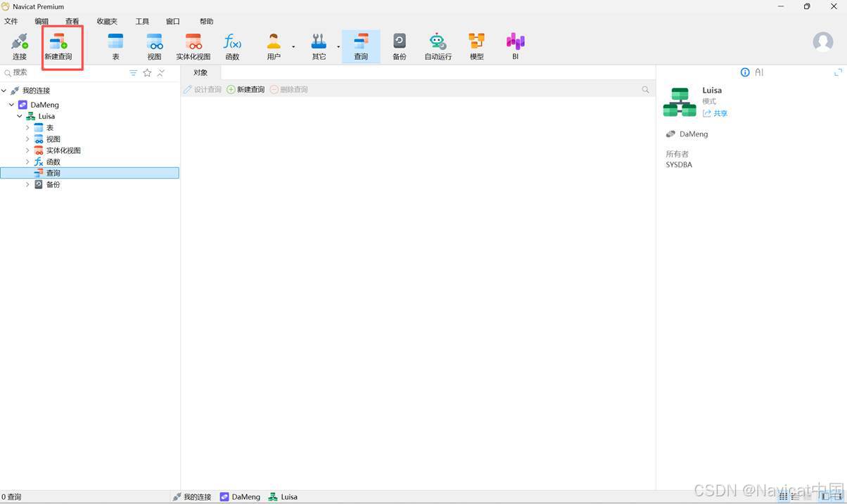This screenshot has height=504, width=847.
Task: Collapse the DaMeng connection node
Action: coord(12,105)
